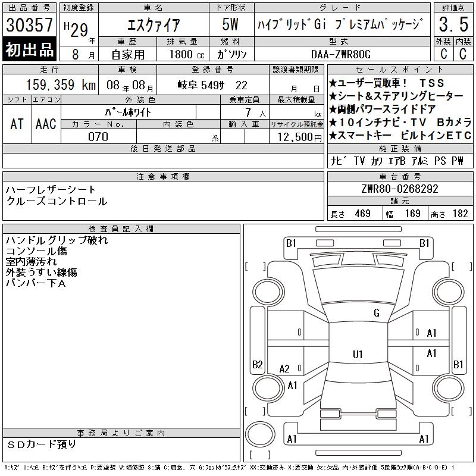
Task: Select inspector note バンパー下A
Action: point(36,283)
